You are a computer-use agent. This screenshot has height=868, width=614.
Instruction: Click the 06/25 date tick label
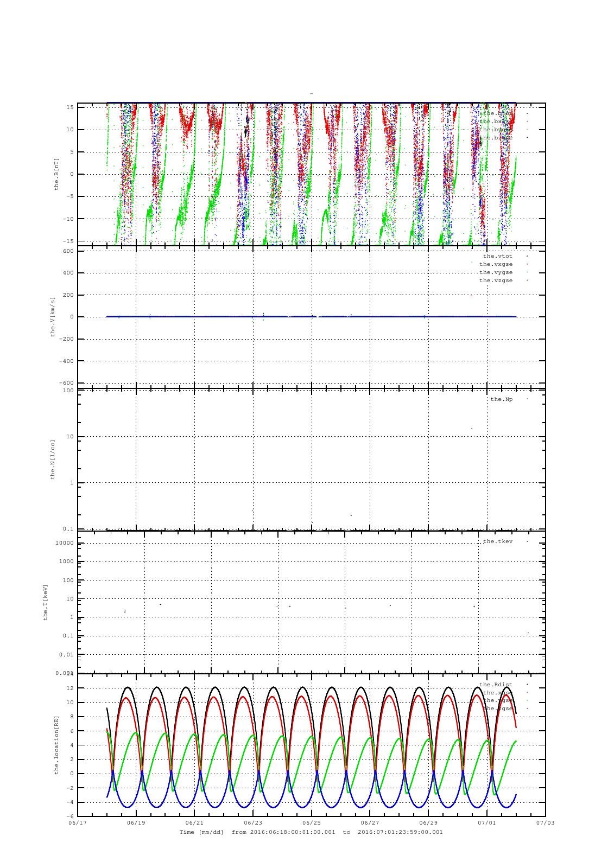tap(312, 823)
